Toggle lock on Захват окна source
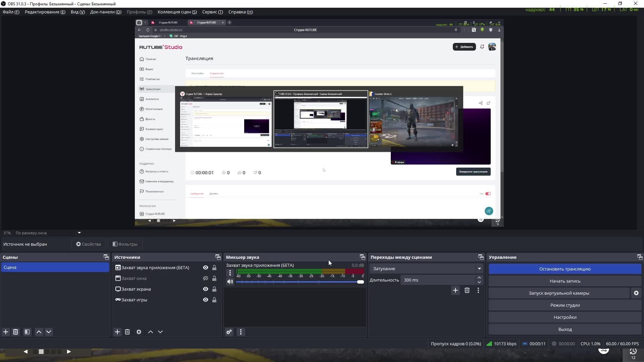The image size is (644, 362). [x=214, y=278]
